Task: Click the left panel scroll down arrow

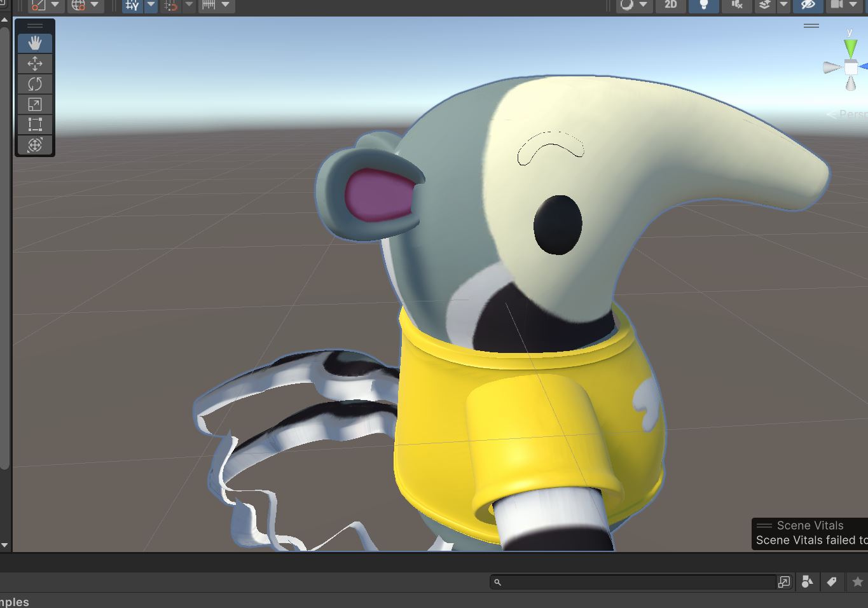Action: pos(4,545)
